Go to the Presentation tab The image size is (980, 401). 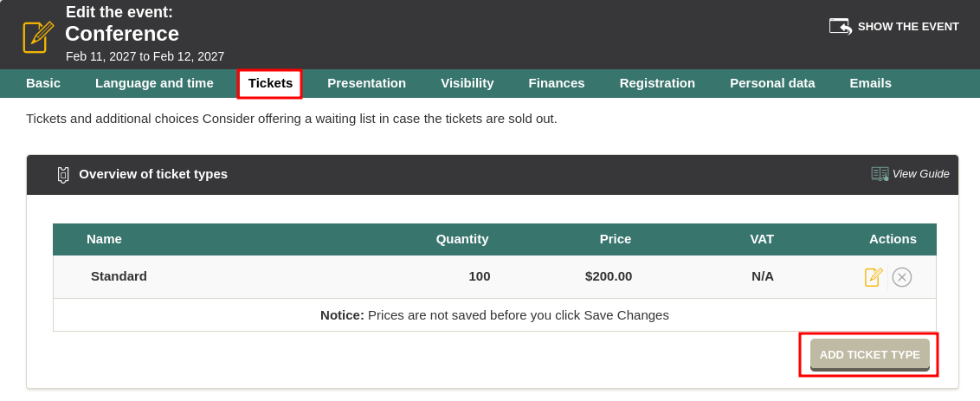[x=366, y=83]
